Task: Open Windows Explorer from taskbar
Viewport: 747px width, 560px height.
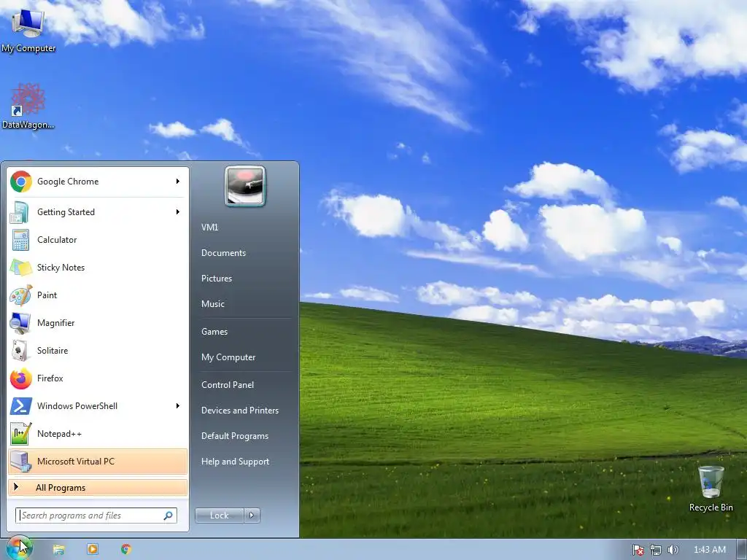Action: coord(58,550)
